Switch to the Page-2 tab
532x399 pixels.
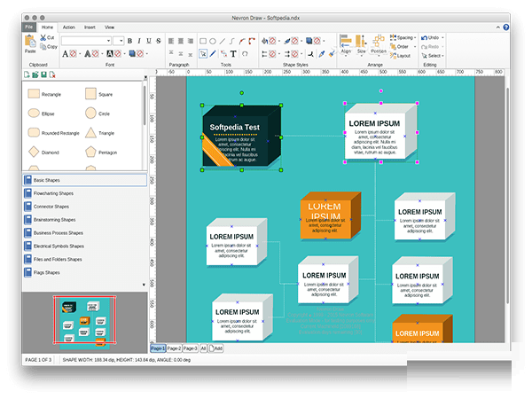[174, 348]
